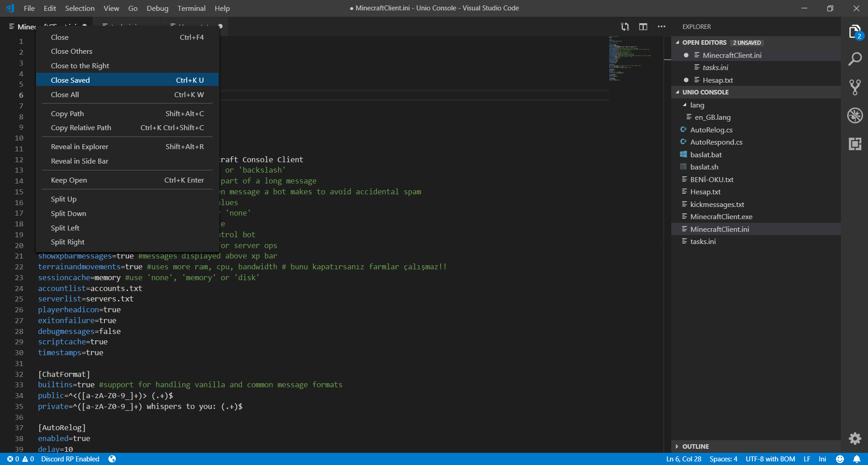Open the editor More Actions ellipsis
This screenshot has width=868, height=465.
click(x=661, y=27)
